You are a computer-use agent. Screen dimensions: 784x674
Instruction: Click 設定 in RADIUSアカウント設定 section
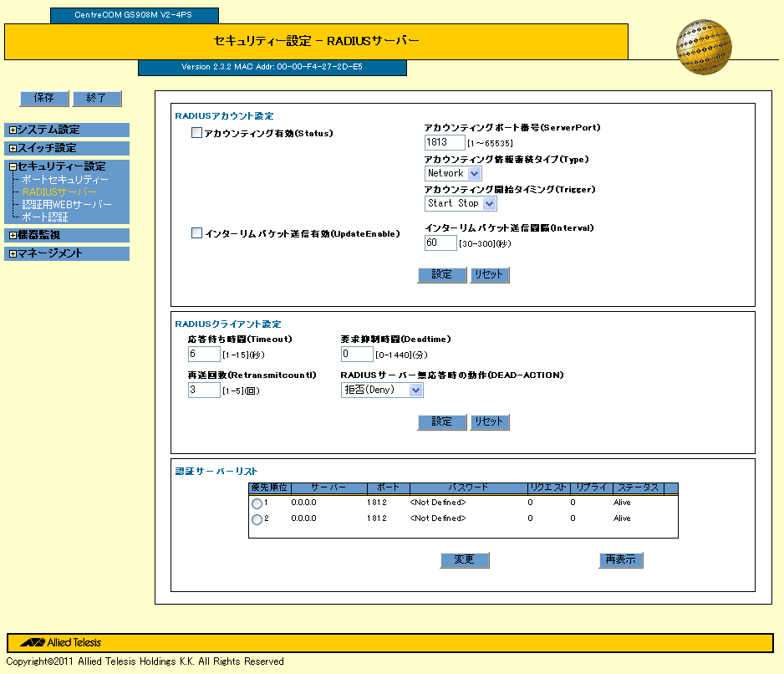[x=442, y=275]
